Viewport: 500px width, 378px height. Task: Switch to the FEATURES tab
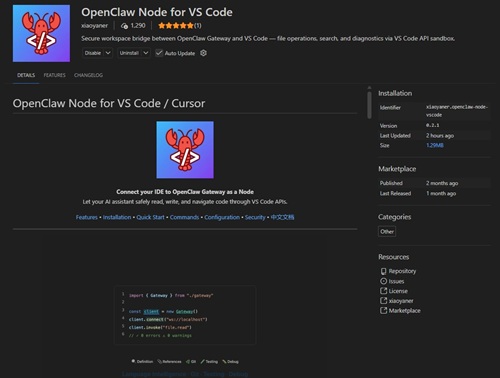click(x=55, y=75)
